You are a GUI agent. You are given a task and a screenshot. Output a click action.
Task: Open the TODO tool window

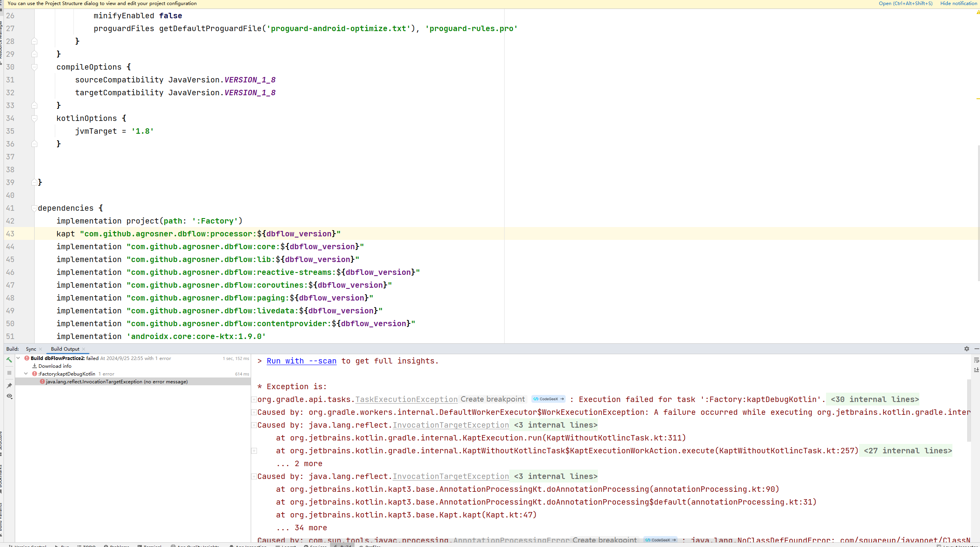point(86,545)
